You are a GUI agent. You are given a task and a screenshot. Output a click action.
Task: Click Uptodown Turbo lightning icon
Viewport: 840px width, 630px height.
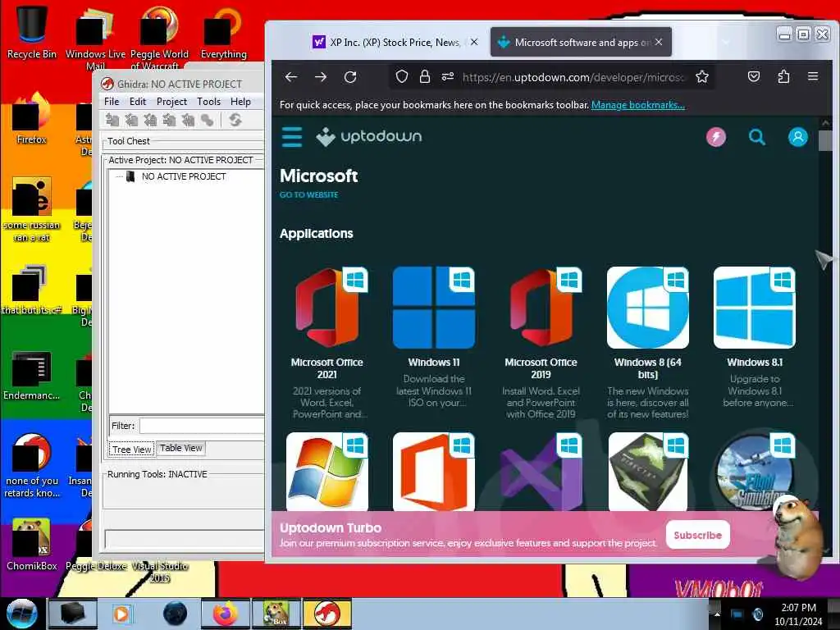tap(715, 137)
